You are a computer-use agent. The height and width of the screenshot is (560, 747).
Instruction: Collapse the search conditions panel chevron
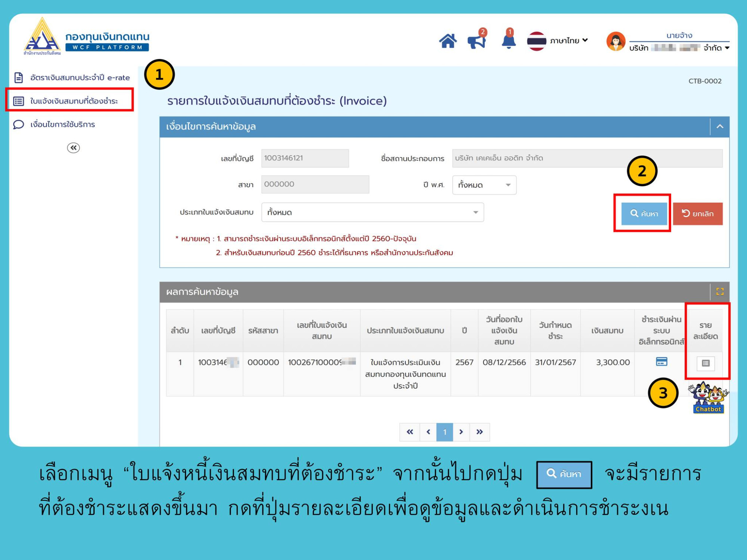[x=720, y=127]
